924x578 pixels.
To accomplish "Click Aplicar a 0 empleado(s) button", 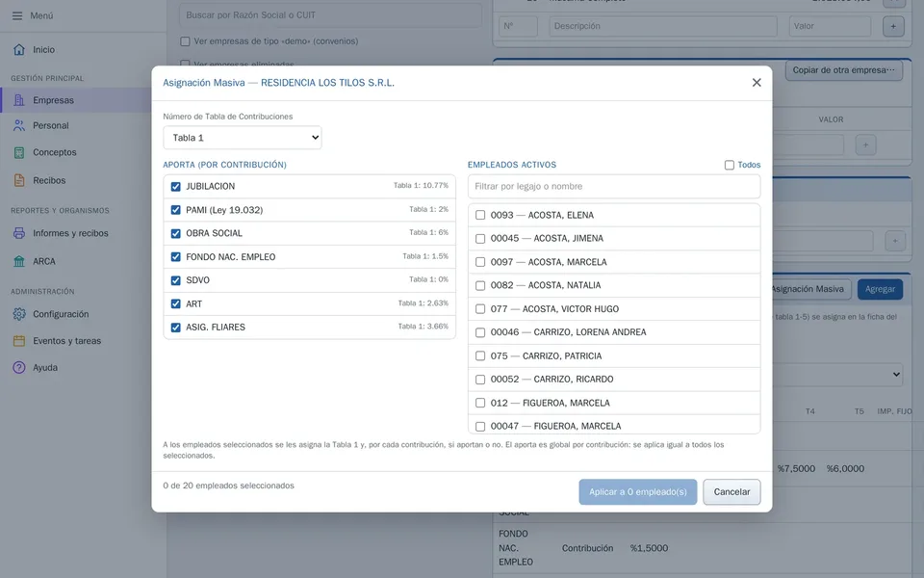I will pos(637,492).
